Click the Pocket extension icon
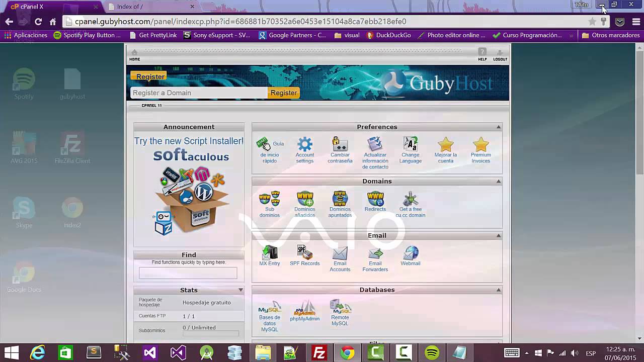 (620, 22)
